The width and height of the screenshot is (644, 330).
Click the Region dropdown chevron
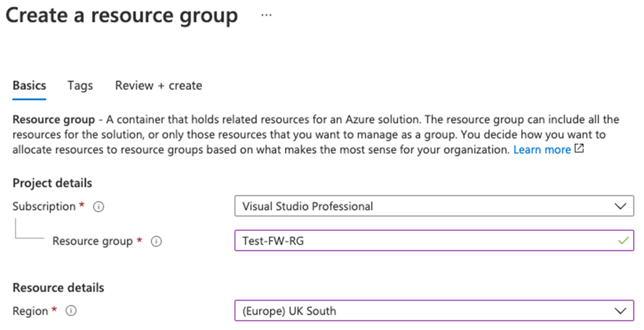(622, 311)
